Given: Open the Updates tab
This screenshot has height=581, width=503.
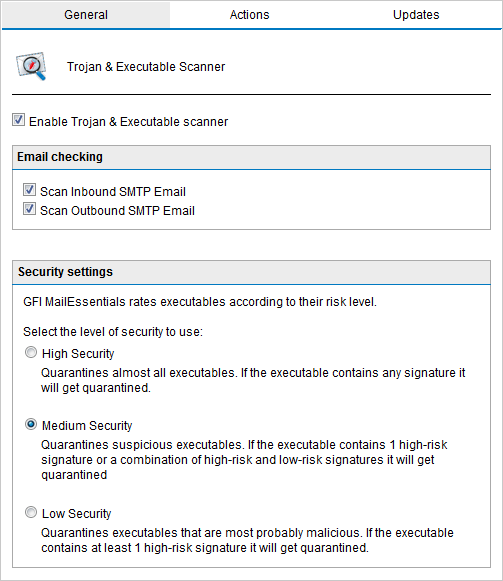Looking at the screenshot, I should [x=416, y=14].
